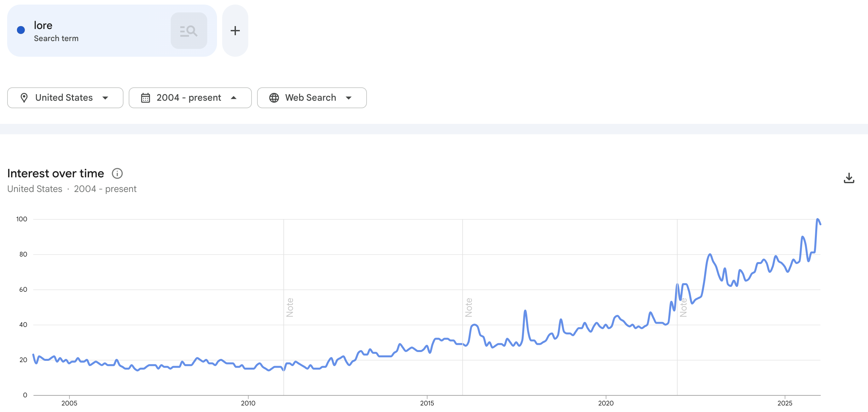The image size is (868, 412).
Task: Click the Note marker near 2016
Action: click(468, 307)
